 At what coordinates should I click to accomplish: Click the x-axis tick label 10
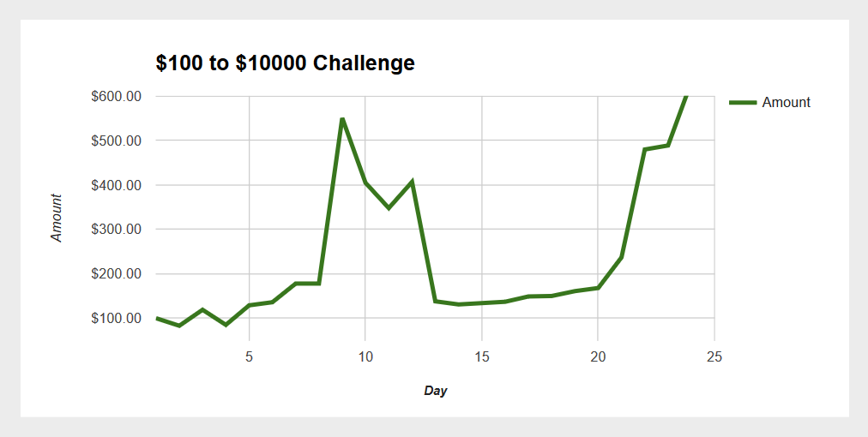365,356
